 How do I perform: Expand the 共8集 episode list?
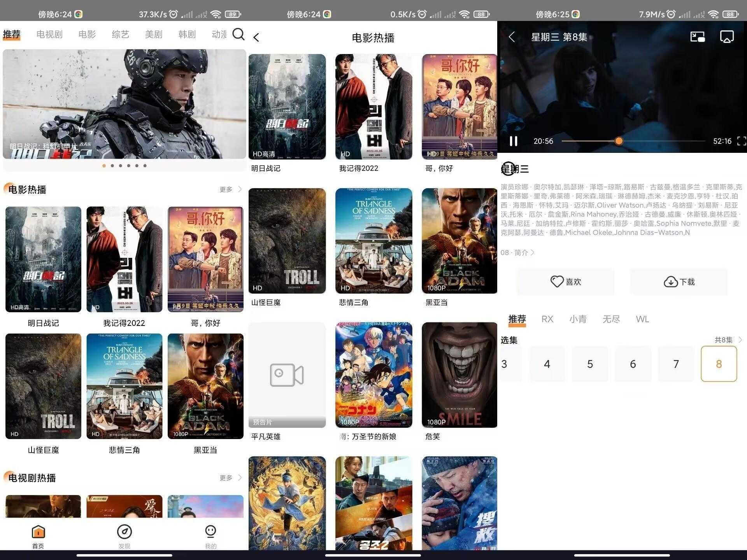pyautogui.click(x=728, y=340)
